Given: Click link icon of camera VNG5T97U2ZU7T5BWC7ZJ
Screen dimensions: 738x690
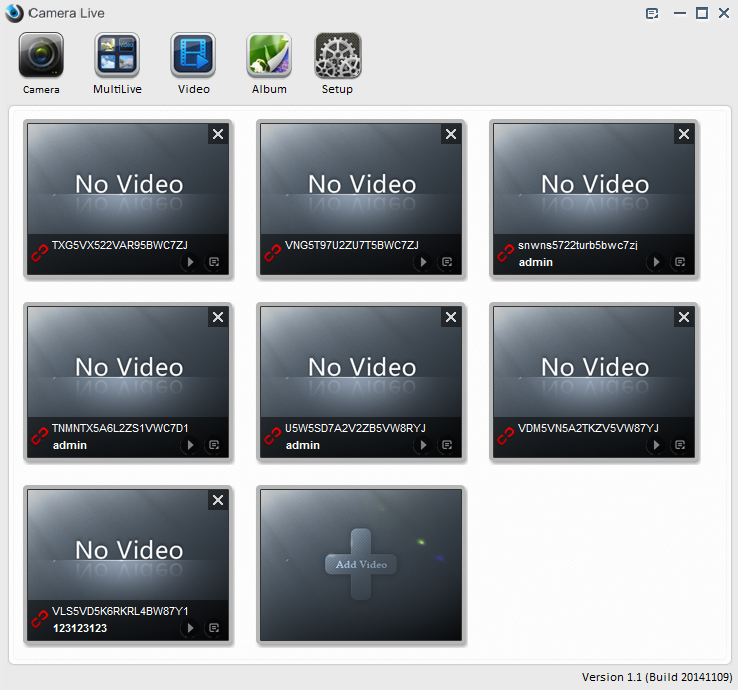Looking at the screenshot, I should click(272, 254).
